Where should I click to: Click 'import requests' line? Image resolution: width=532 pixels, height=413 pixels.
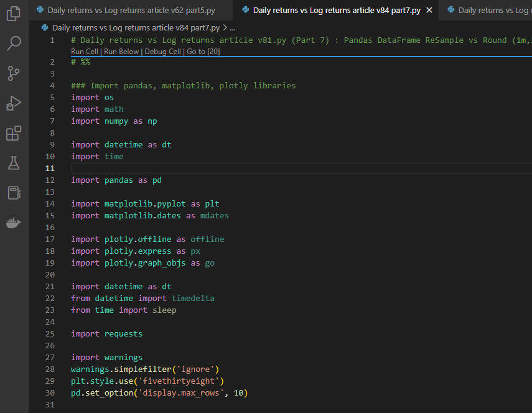[x=107, y=333]
